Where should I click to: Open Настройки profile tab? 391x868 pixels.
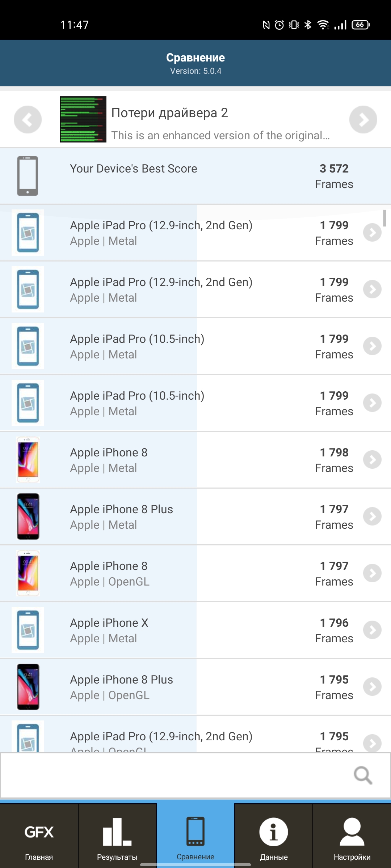pos(352,837)
